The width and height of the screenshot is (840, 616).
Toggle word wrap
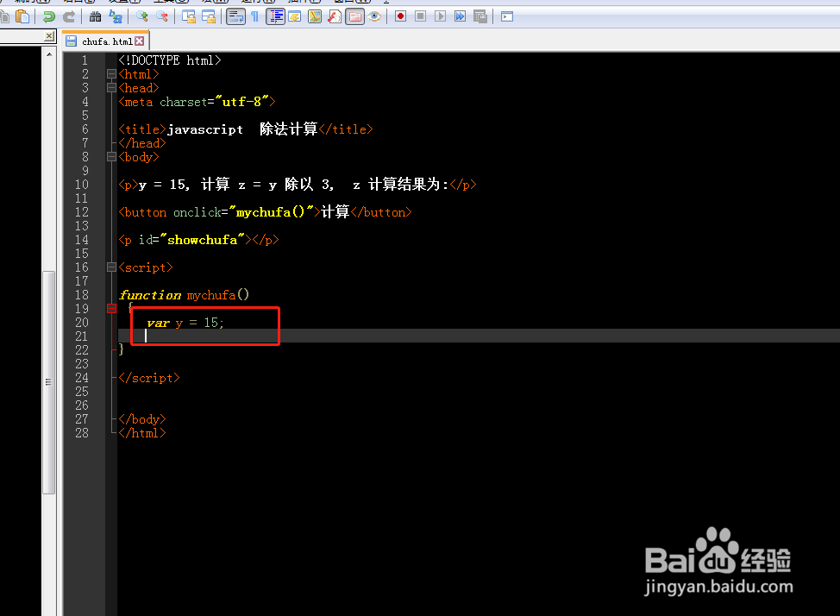pyautogui.click(x=235, y=16)
